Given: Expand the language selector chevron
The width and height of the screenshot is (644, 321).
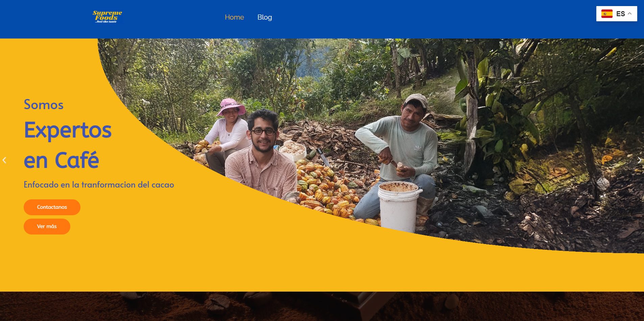Looking at the screenshot, I should 629,14.
